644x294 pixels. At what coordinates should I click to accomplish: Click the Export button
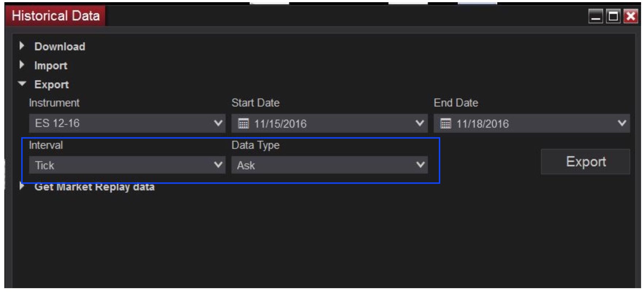click(586, 162)
